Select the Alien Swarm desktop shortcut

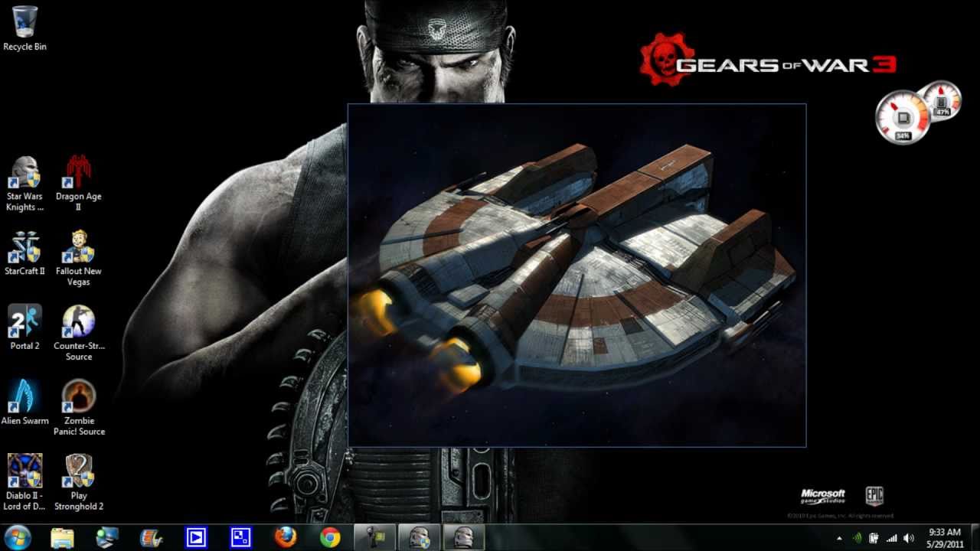click(x=24, y=403)
